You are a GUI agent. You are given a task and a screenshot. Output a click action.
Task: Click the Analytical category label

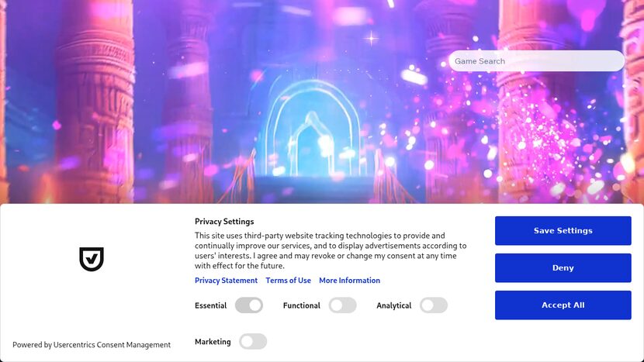[x=393, y=305]
